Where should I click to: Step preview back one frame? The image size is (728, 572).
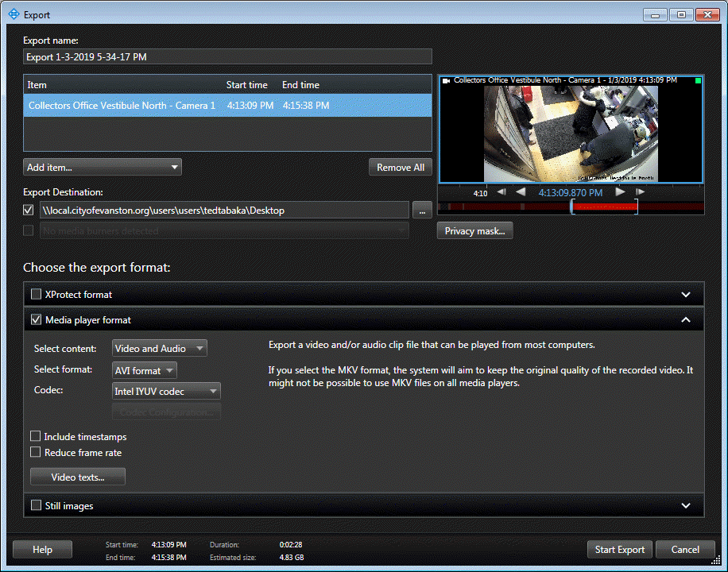pos(502,191)
